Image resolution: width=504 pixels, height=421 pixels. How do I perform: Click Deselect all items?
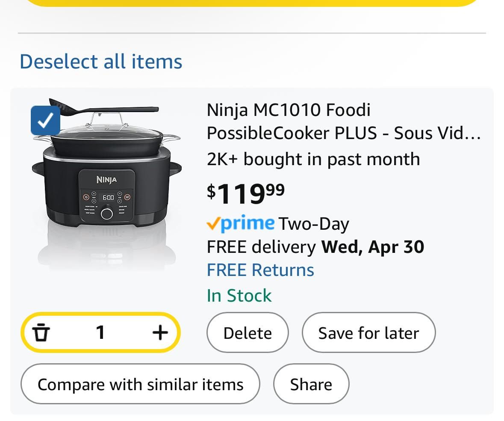tap(101, 61)
